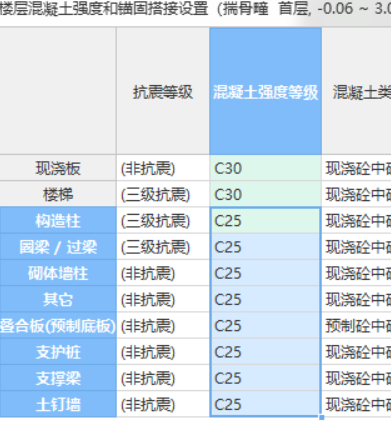
Task: Click concrete type cell in 现浇板 row
Action: (x=357, y=168)
